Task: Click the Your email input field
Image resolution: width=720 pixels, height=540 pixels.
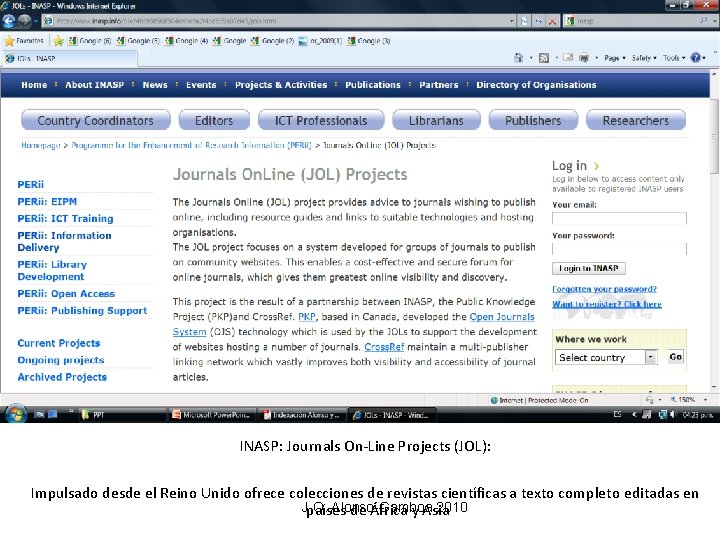Action: tap(619, 218)
